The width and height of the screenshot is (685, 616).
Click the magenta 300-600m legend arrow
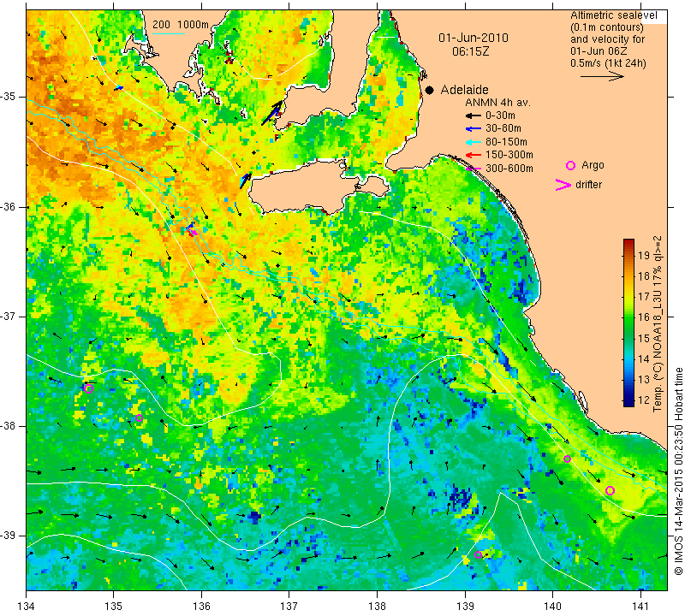474,169
